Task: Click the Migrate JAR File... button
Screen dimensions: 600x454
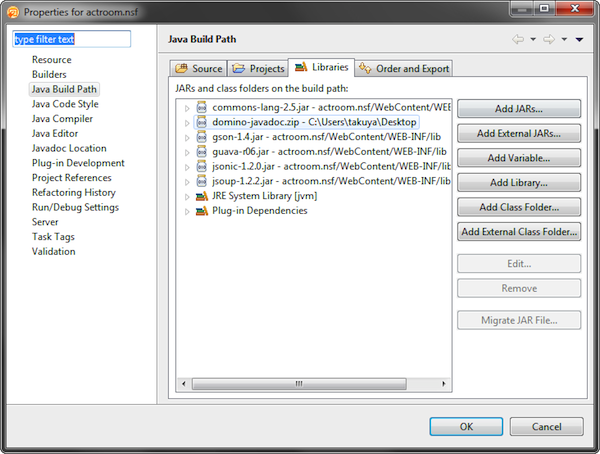Action: click(519, 320)
